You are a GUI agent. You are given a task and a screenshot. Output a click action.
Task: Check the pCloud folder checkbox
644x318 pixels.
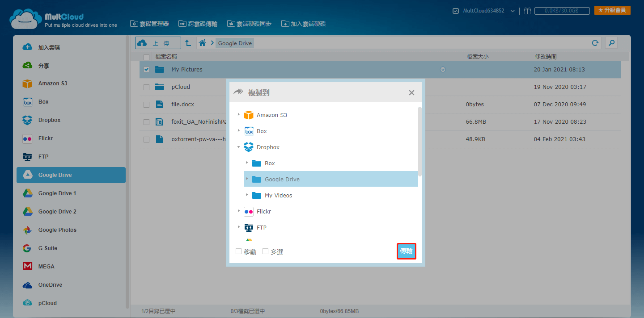pyautogui.click(x=147, y=87)
